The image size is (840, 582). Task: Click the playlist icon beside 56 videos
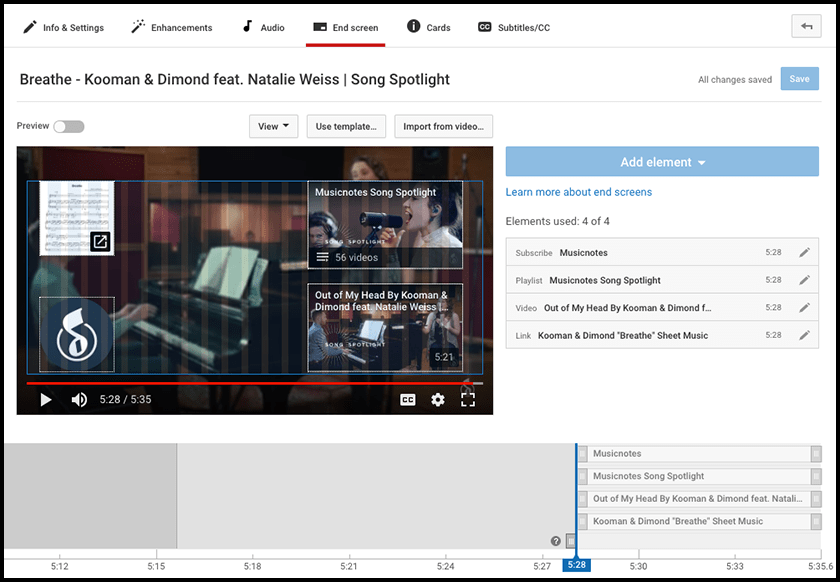pyautogui.click(x=322, y=257)
